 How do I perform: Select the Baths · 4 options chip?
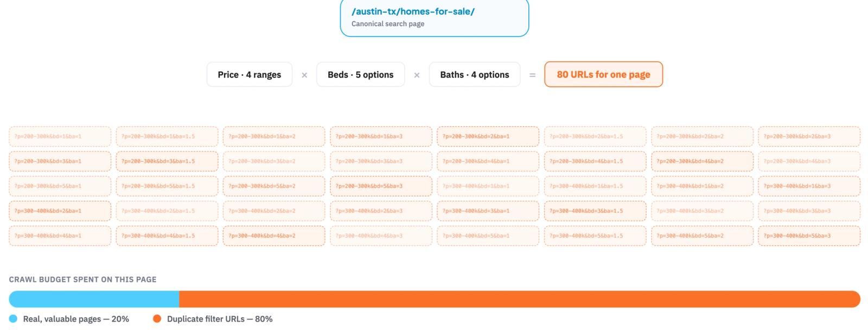tap(475, 74)
